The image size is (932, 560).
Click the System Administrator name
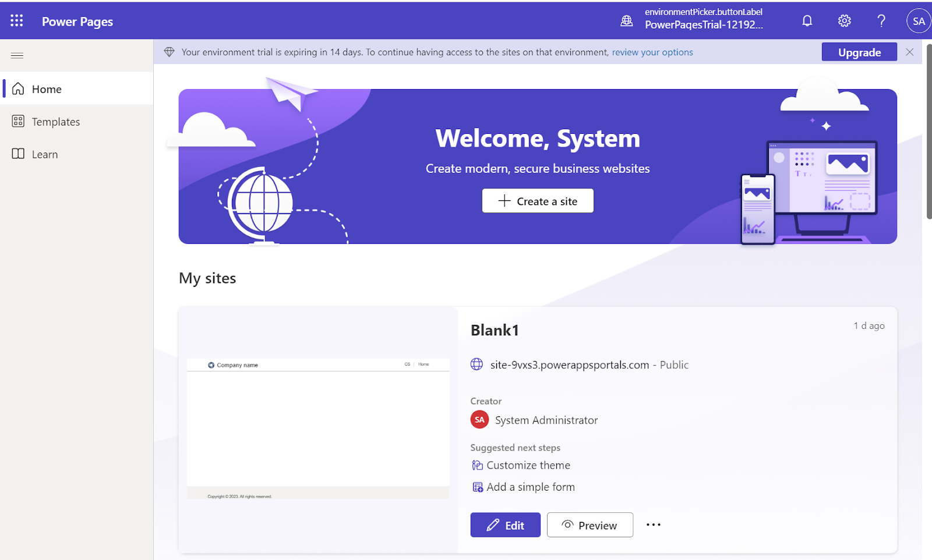546,420
